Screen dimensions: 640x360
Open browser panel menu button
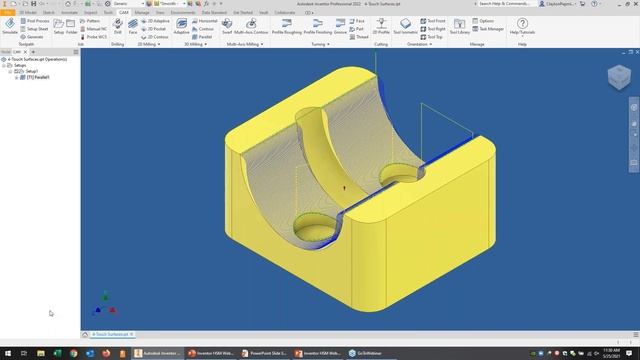coord(76,52)
